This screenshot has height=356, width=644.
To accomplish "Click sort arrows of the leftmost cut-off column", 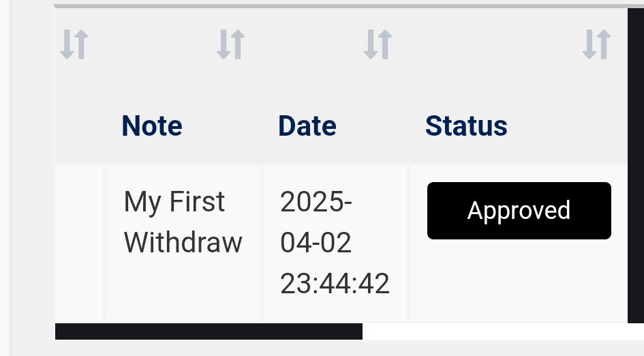I will (74, 45).
